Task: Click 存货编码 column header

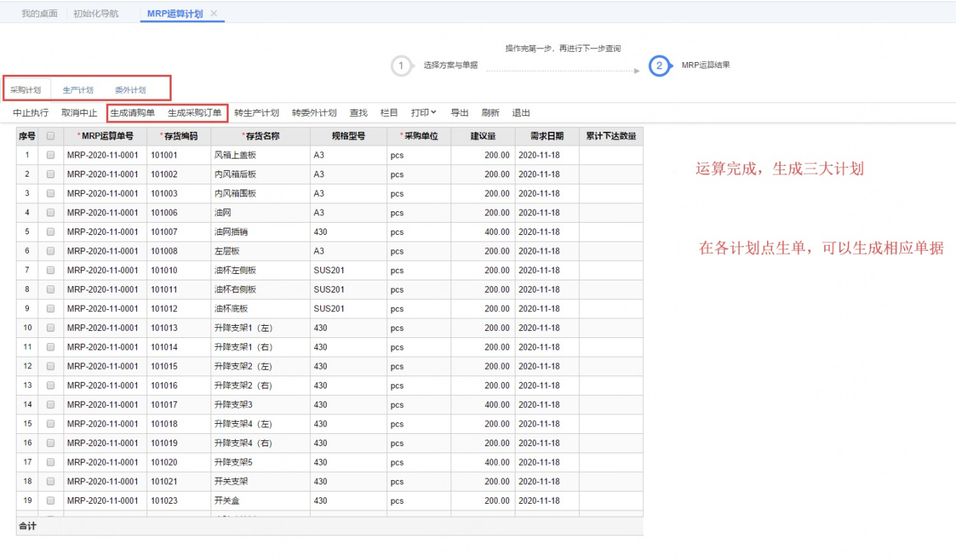Action: pos(179,135)
